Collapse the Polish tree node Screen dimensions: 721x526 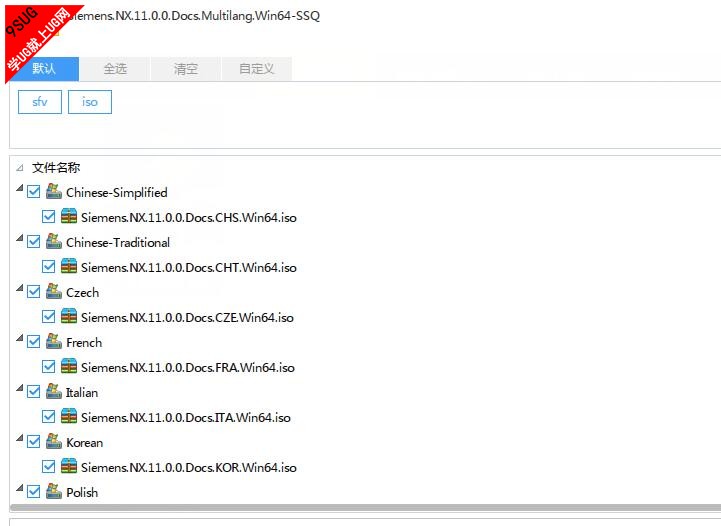(x=19, y=488)
